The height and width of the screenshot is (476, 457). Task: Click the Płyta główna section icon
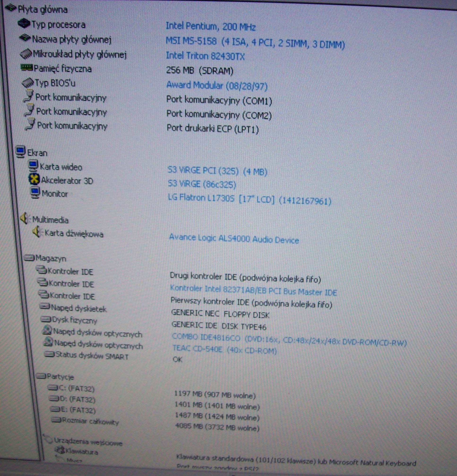point(10,9)
